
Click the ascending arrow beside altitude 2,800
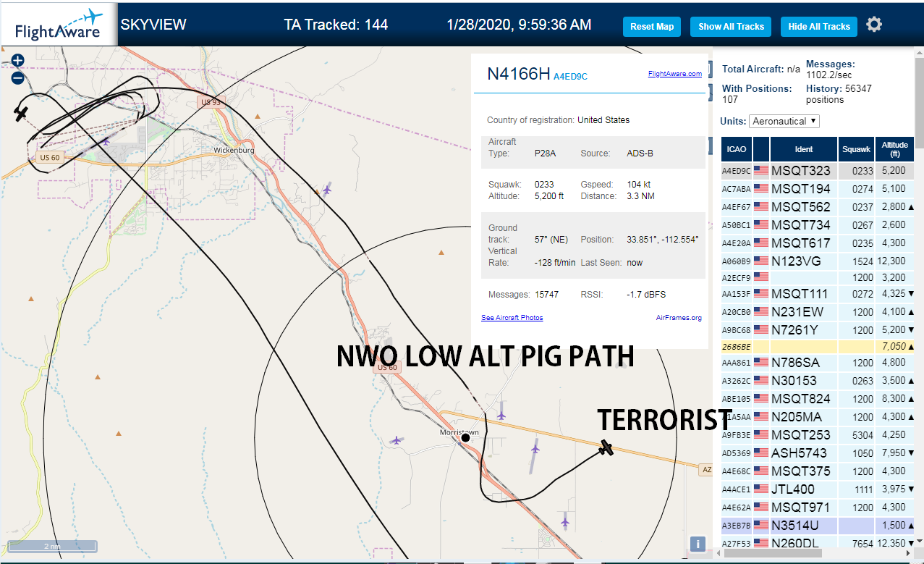point(911,207)
